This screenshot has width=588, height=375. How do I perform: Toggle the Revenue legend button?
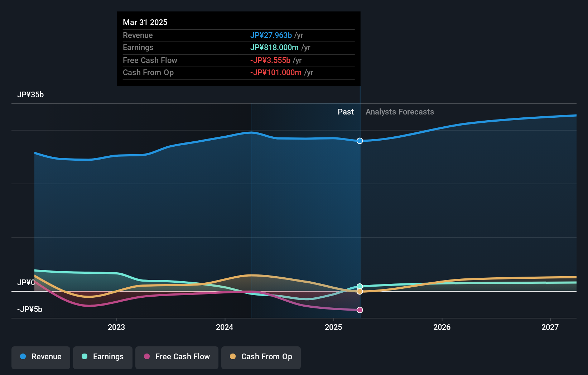click(41, 357)
